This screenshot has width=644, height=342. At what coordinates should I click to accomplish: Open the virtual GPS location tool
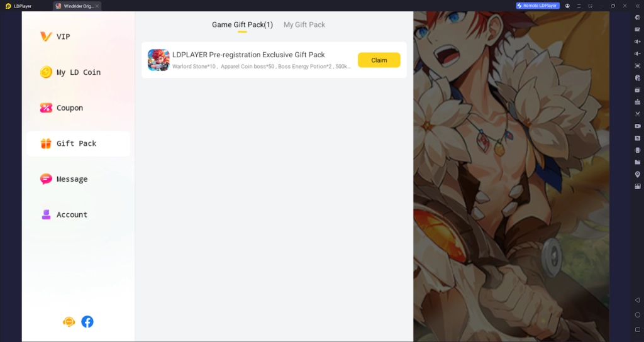(x=638, y=175)
